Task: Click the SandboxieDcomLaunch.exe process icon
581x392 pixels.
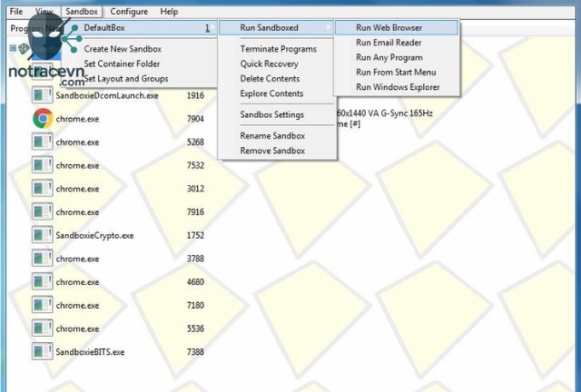Action: pyautogui.click(x=43, y=95)
